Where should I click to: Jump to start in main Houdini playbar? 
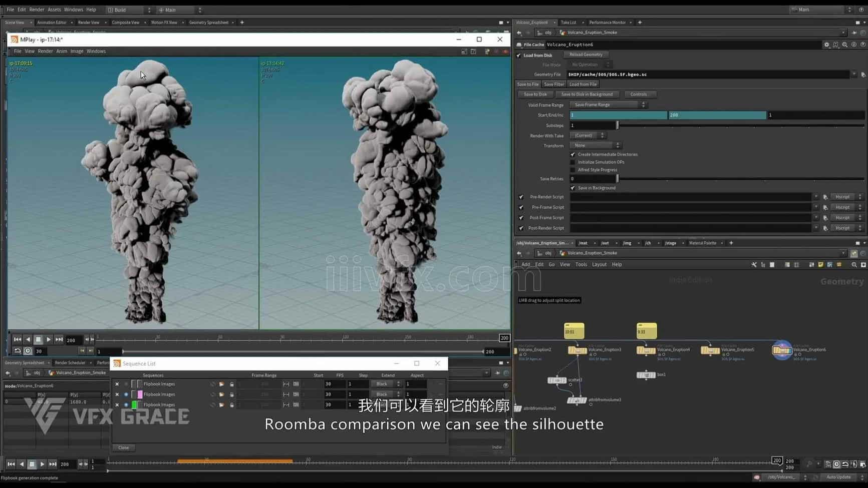11,464
